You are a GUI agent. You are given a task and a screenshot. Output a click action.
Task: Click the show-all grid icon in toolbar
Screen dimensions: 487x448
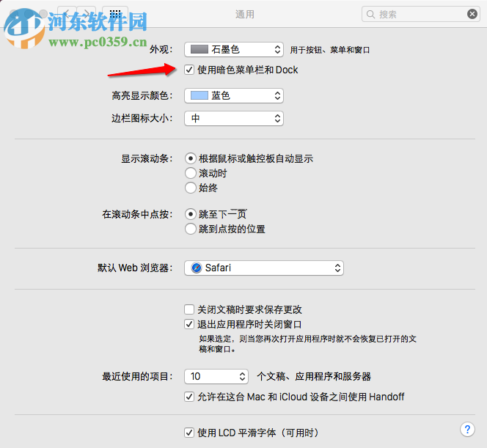coord(115,13)
